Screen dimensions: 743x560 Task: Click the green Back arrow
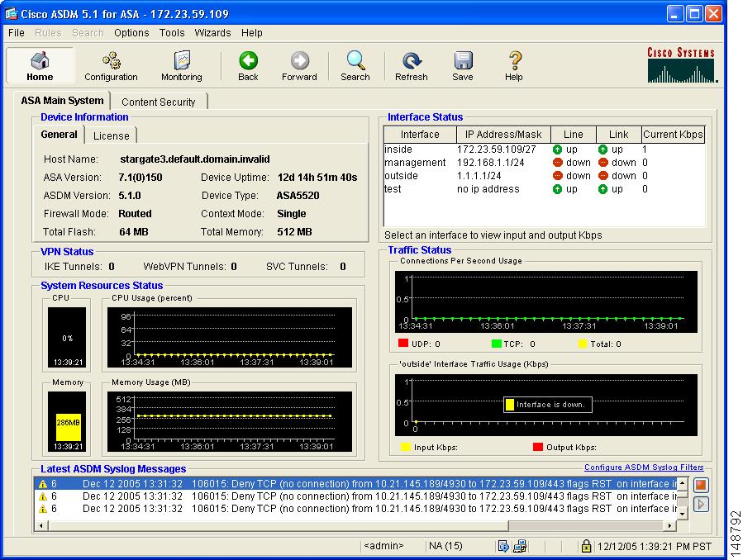248,66
